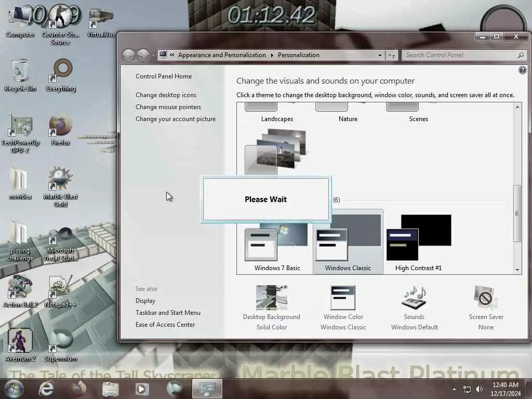Go to Control Panel Home
This screenshot has height=399, width=532.
click(x=164, y=76)
